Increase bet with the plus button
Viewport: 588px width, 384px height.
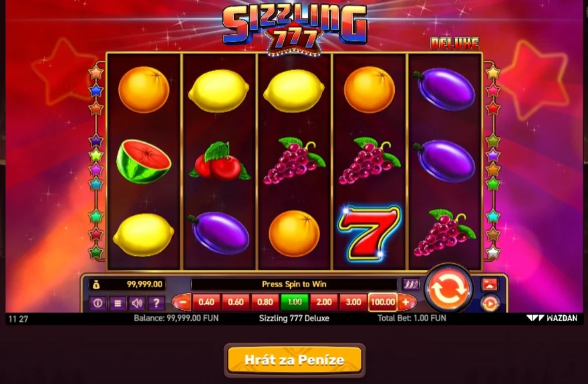406,302
